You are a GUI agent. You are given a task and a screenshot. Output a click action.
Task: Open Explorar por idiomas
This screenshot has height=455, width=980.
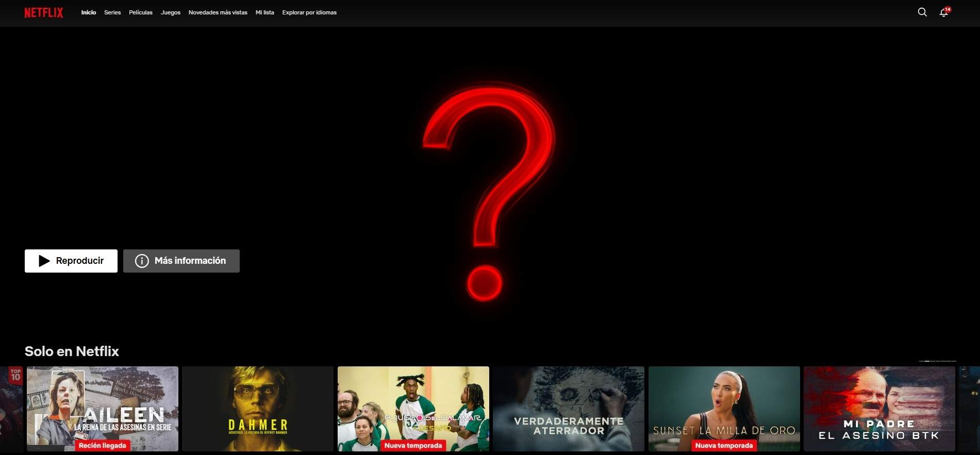click(309, 12)
